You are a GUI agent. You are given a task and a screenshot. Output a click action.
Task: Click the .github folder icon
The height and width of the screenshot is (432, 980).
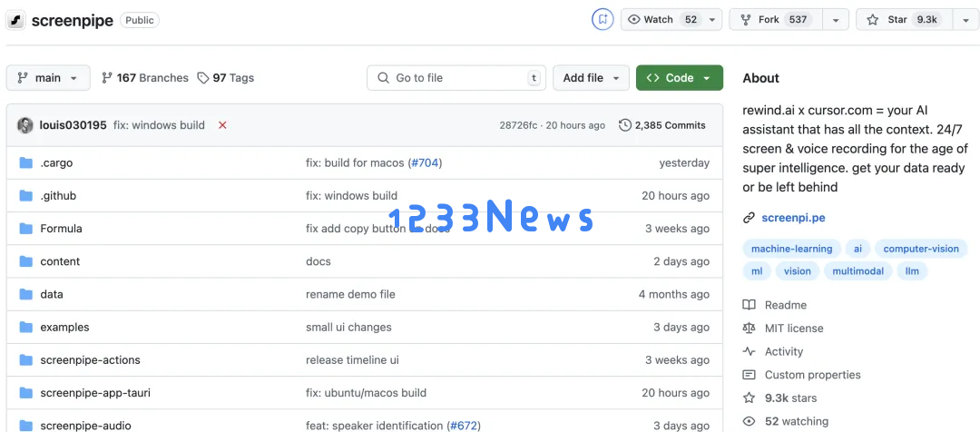(25, 196)
